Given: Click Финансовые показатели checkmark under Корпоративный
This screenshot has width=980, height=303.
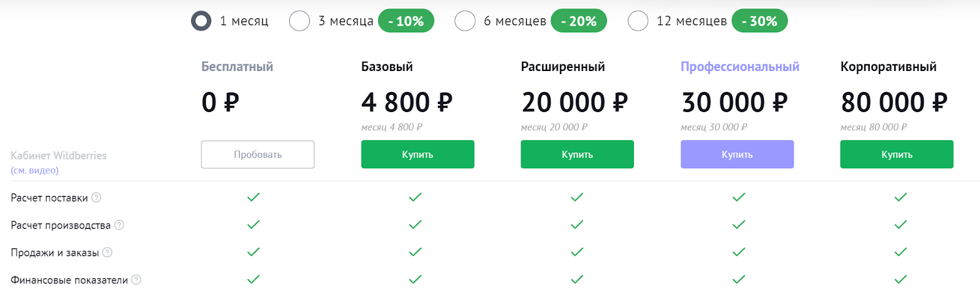Looking at the screenshot, I should pos(900,280).
